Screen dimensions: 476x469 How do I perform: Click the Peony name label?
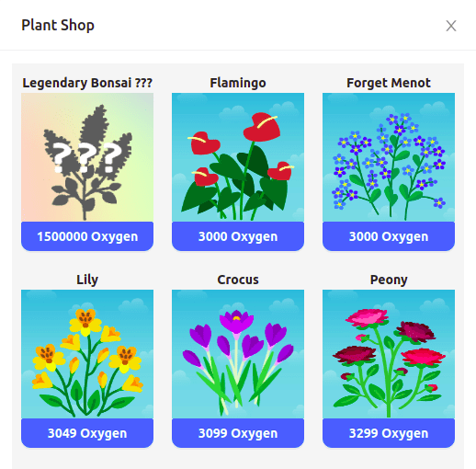[x=389, y=280]
